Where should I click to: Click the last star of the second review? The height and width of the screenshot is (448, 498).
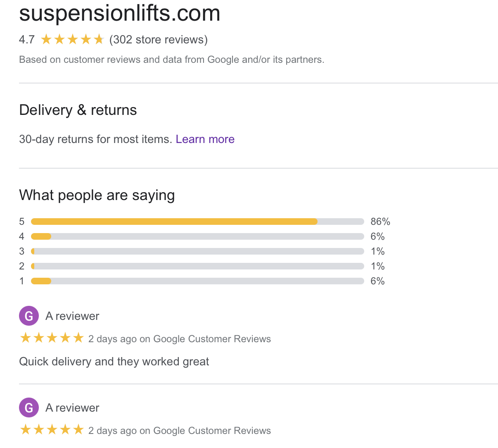pyautogui.click(x=78, y=430)
